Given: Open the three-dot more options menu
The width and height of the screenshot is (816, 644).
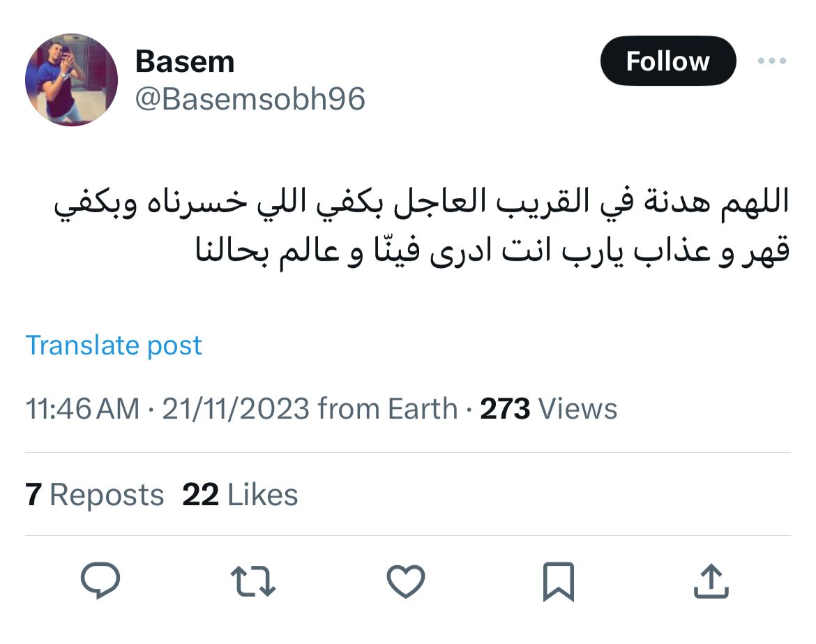Looking at the screenshot, I should click(772, 61).
